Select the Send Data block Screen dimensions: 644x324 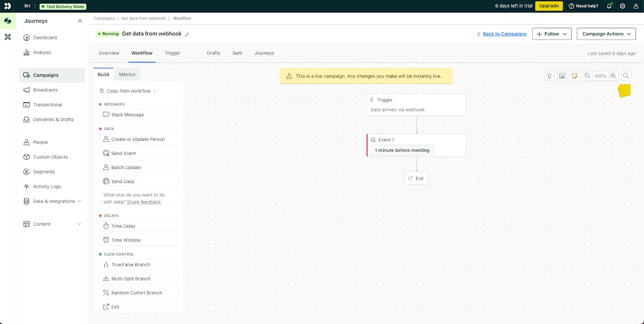click(138, 182)
